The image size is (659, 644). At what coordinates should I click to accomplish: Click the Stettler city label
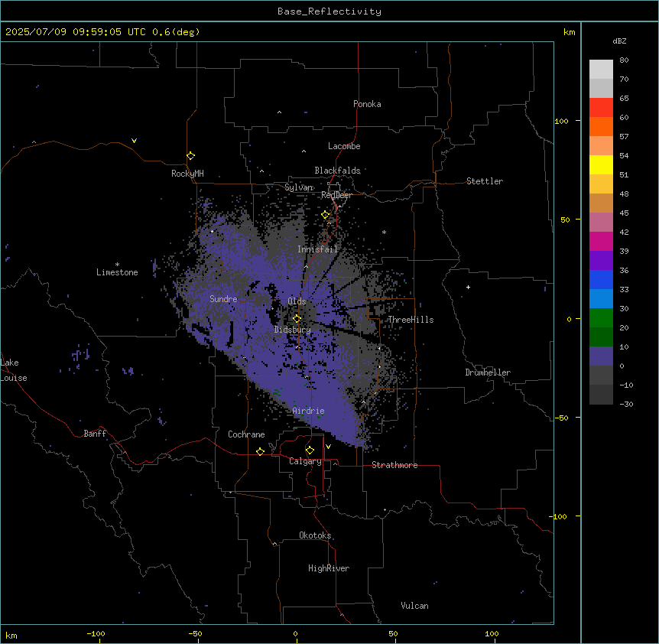(485, 181)
